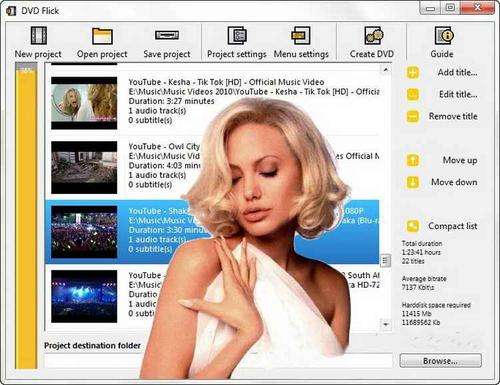
Task: Click the 'YouTube - Owl City' title text
Action: [164, 146]
